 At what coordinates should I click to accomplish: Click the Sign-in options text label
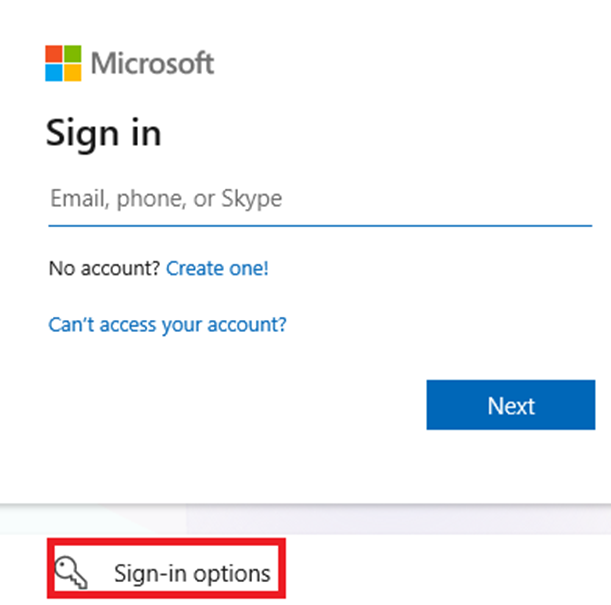[192, 573]
